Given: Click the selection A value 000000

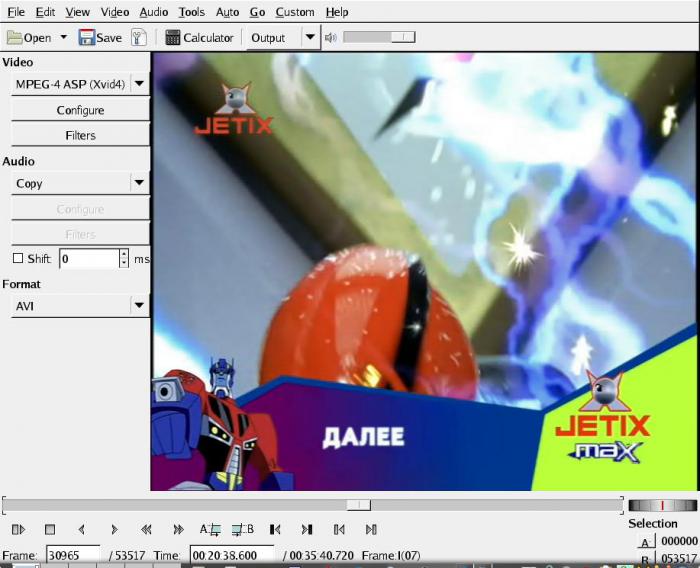Looking at the screenshot, I should 679,541.
